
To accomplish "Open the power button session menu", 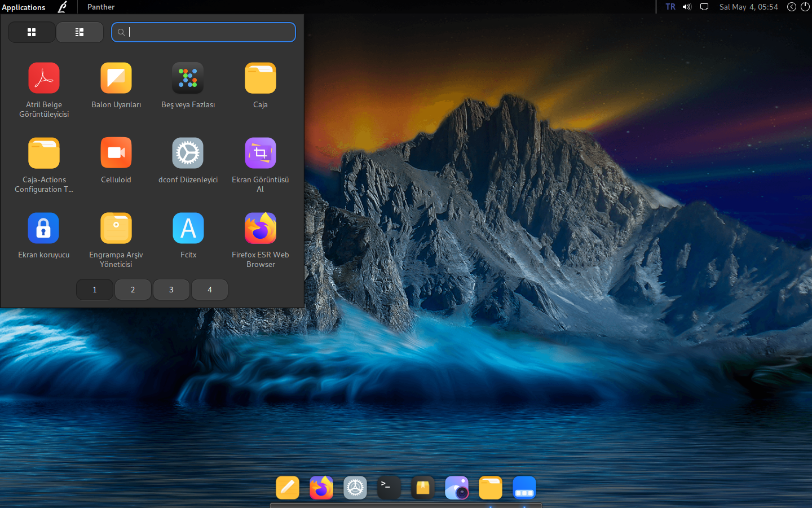I will 805,7.
